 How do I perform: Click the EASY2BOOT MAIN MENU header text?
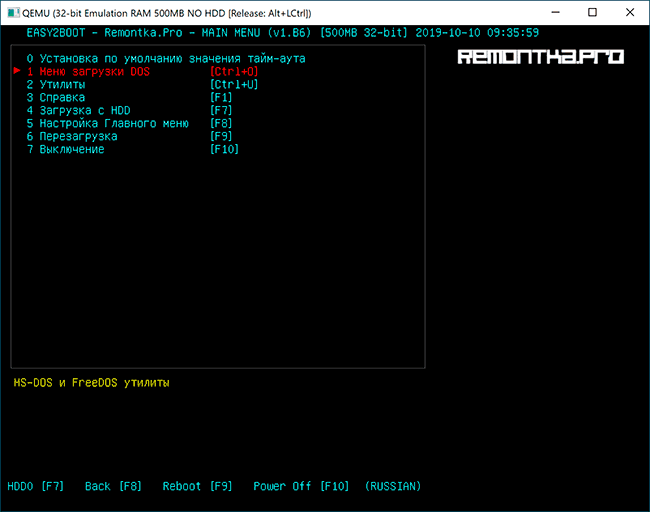click(x=169, y=33)
